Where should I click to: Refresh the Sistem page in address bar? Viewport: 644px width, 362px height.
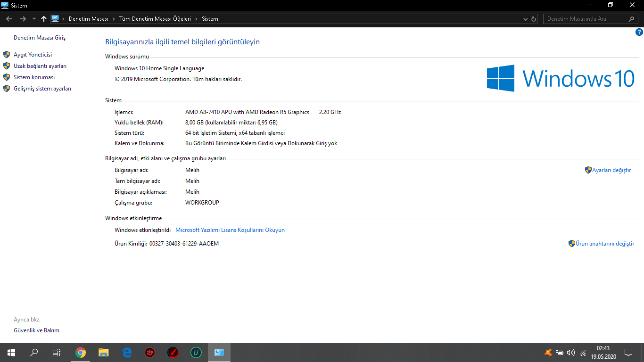[534, 19]
